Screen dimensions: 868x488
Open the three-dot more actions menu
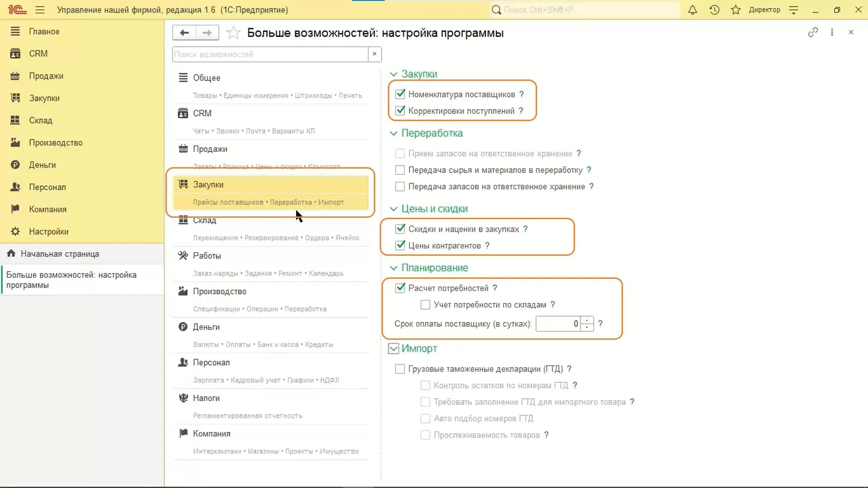[x=832, y=32]
